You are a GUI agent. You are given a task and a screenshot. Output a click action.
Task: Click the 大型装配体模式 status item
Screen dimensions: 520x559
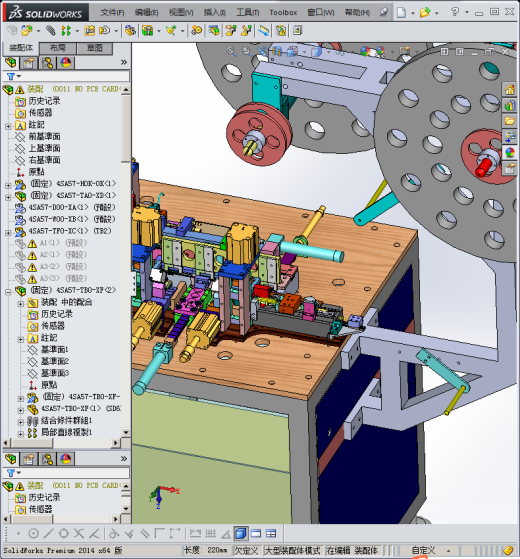(x=292, y=550)
